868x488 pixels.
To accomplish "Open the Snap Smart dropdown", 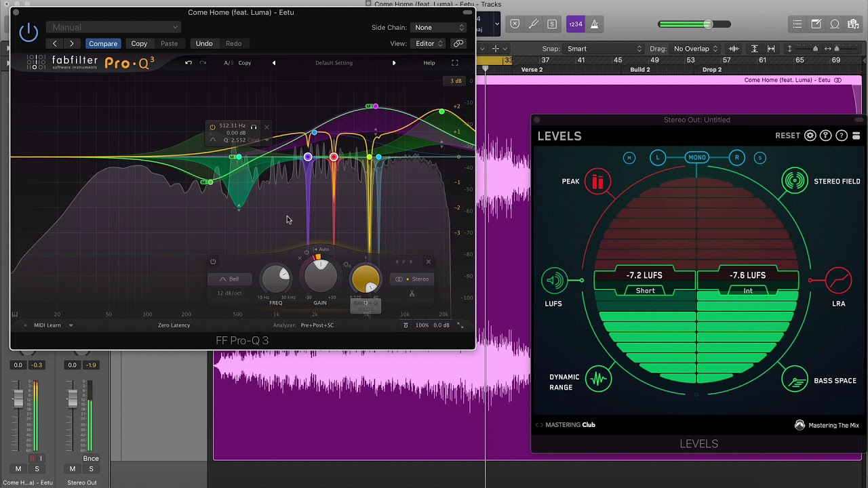I will click(604, 49).
